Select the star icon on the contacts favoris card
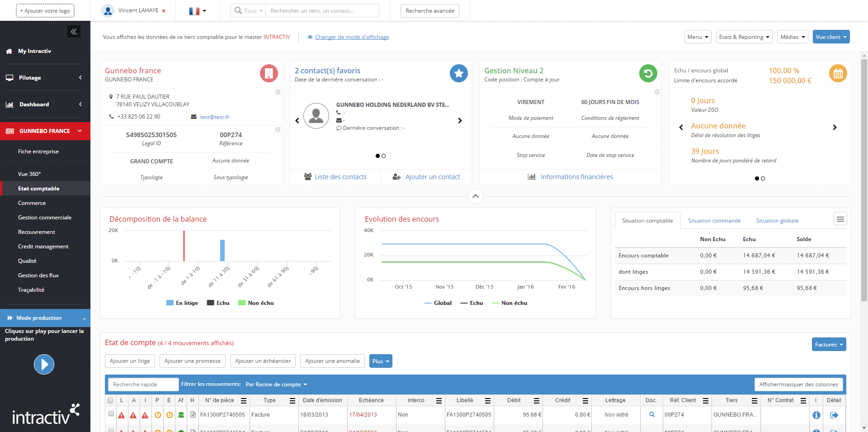Viewport: 868px width, 432px height. pyautogui.click(x=459, y=73)
